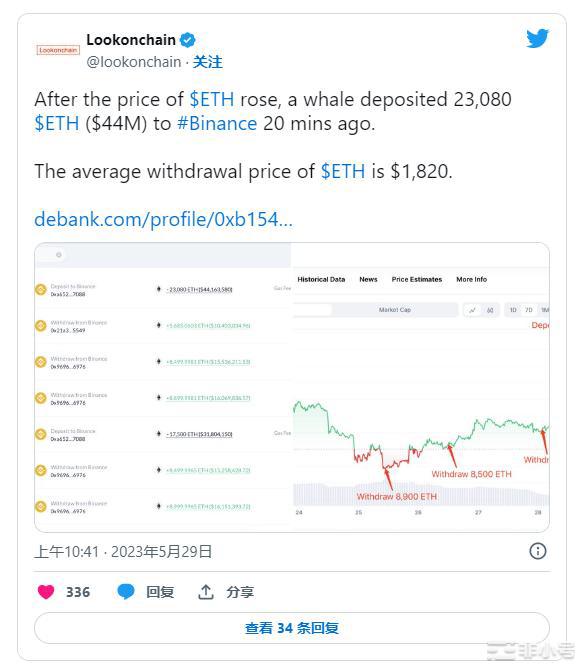This screenshot has height=669, width=583.
Task: Click the $ETH cashtag before is $1,820
Action: [x=343, y=172]
